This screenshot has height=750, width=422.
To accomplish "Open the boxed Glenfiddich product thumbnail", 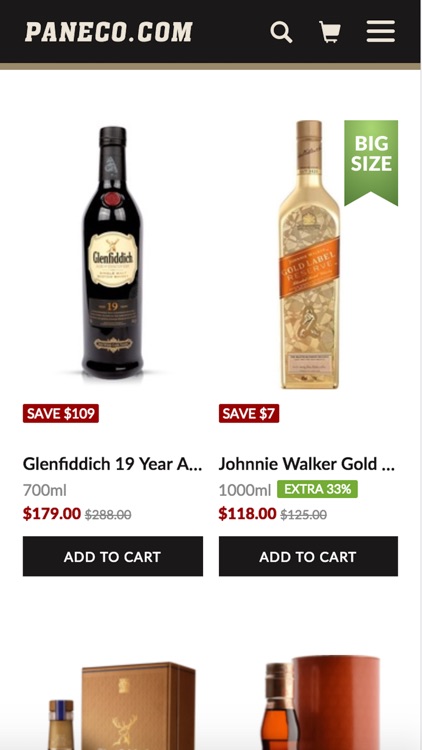I will (x=122, y=705).
